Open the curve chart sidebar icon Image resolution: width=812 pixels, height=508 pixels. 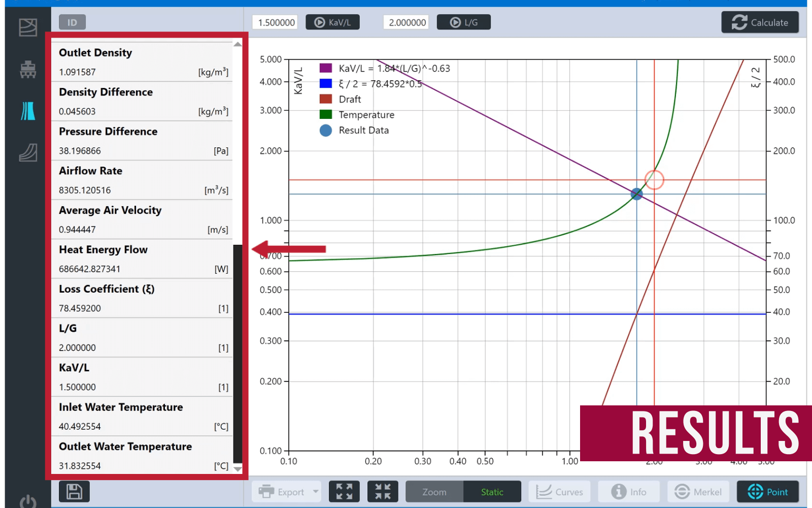pos(28,152)
